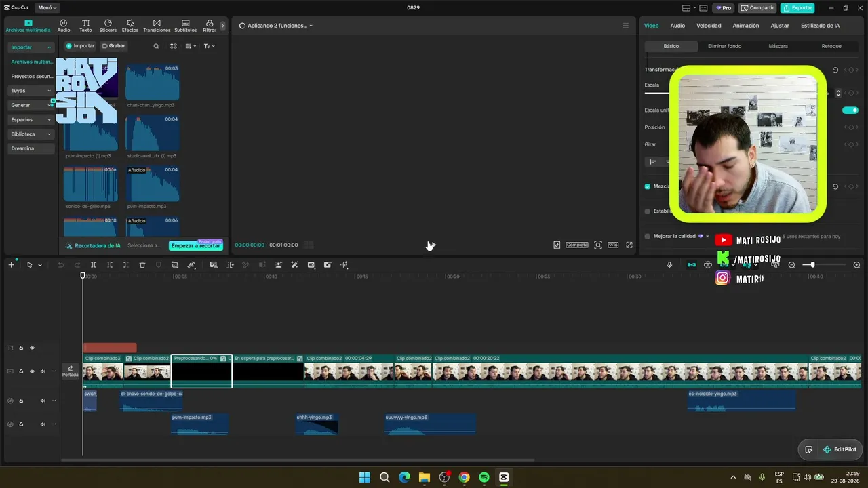Viewport: 868px width, 488px height.
Task: Open the selection tool dropdown arrow
Action: click(40, 265)
